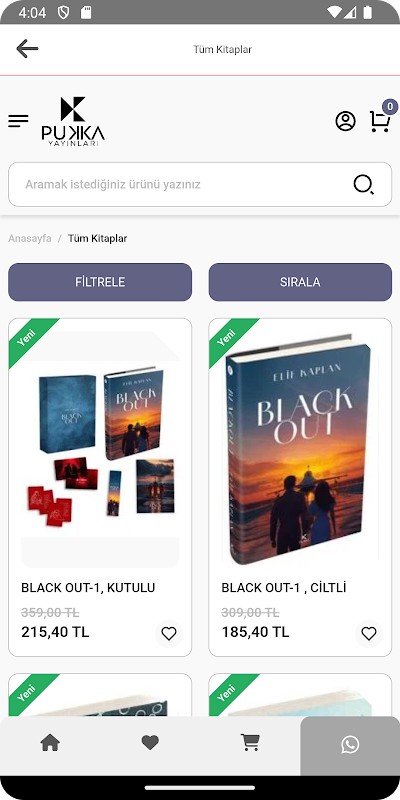Tap the back arrow icon
Image resolution: width=400 pixels, height=800 pixels.
tap(27, 49)
